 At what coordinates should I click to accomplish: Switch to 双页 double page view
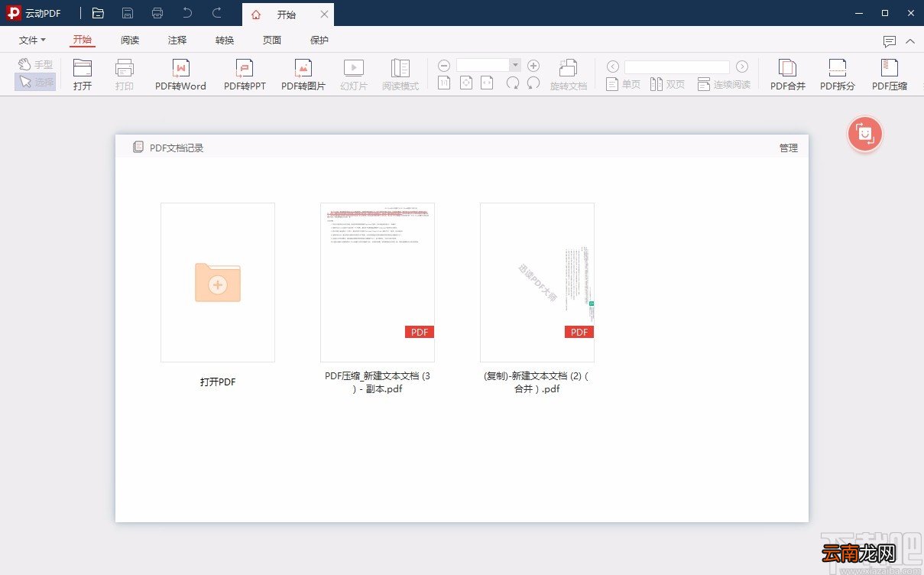pyautogui.click(x=667, y=84)
